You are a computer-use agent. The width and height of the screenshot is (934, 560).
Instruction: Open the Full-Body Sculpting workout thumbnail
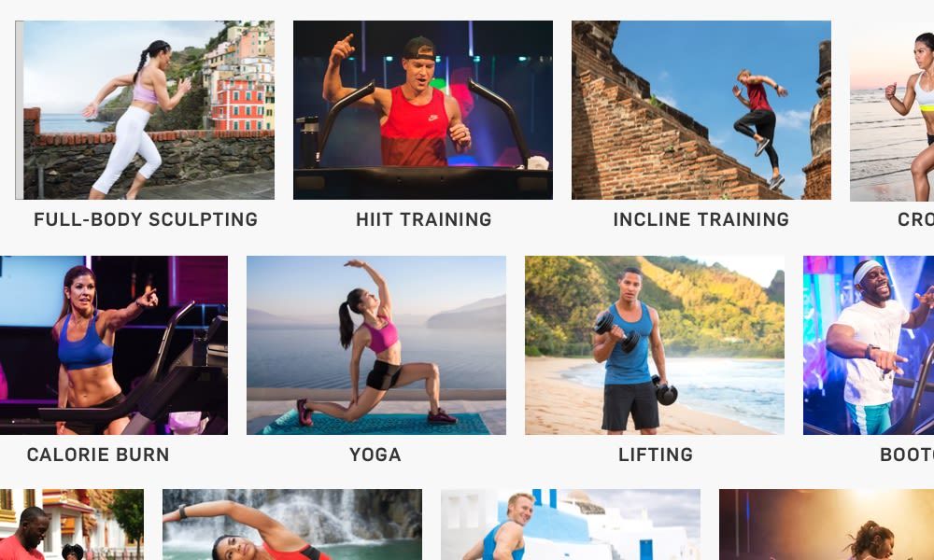point(145,110)
